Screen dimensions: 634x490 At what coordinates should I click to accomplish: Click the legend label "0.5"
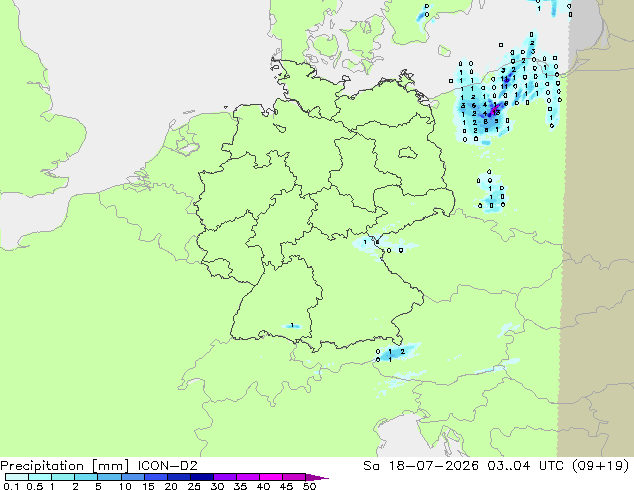[x=34, y=486]
